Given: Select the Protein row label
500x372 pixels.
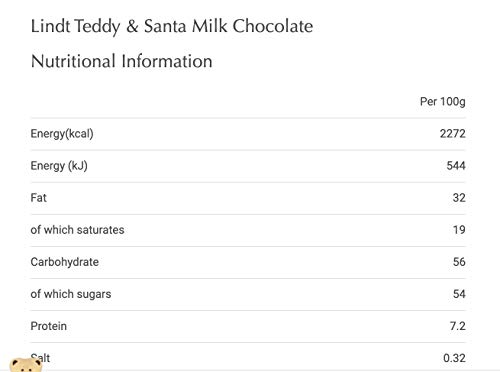Looking at the screenshot, I should coord(49,326).
